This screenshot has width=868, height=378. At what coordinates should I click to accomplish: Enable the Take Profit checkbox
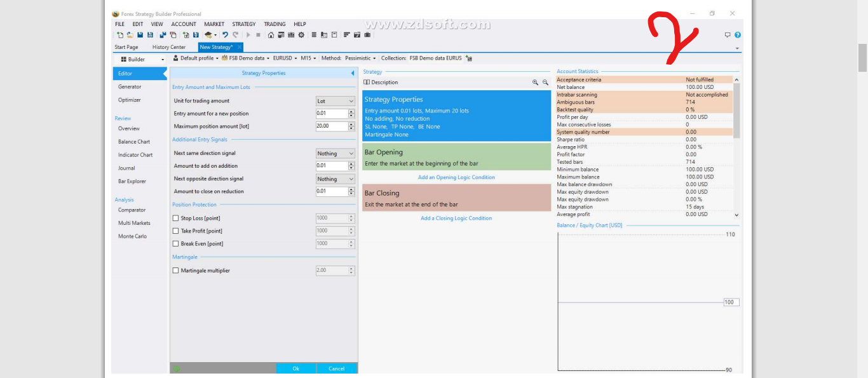coord(176,231)
